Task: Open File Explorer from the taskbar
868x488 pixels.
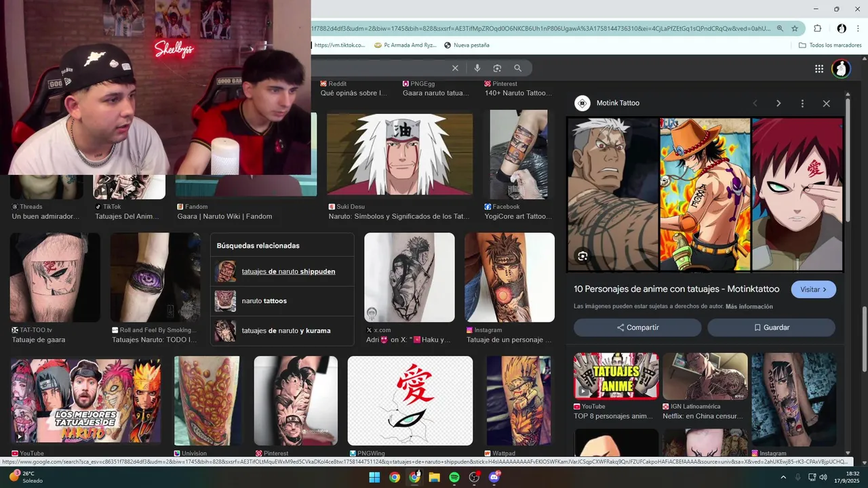Action: point(434,477)
